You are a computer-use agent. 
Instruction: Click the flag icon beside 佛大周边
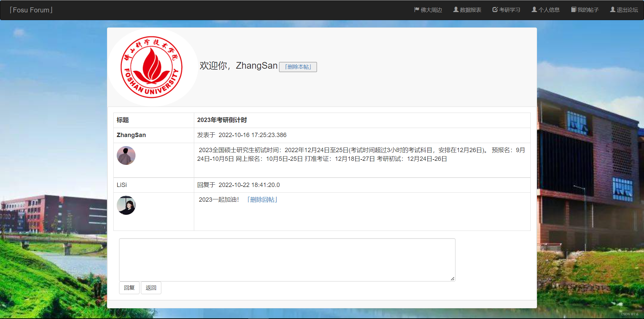click(x=417, y=10)
